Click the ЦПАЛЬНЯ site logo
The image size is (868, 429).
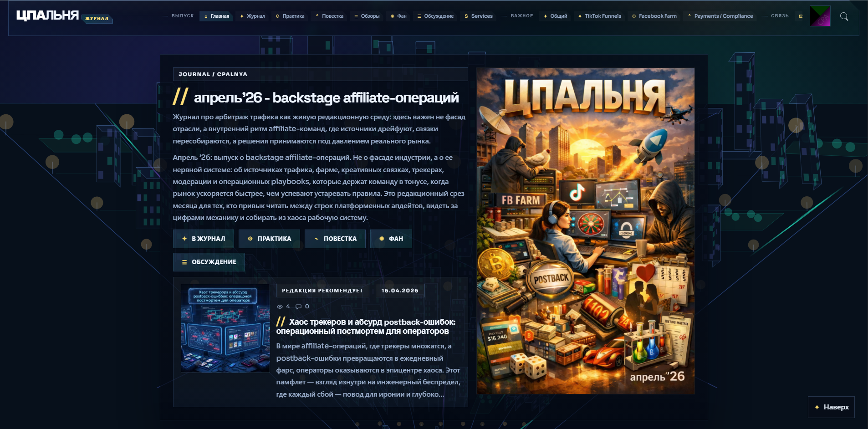[x=47, y=15]
